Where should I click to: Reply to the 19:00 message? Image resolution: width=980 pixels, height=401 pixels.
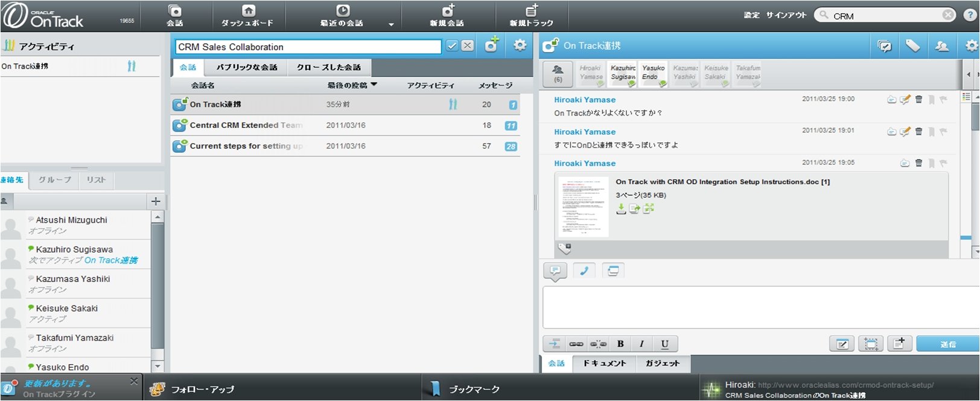[891, 100]
